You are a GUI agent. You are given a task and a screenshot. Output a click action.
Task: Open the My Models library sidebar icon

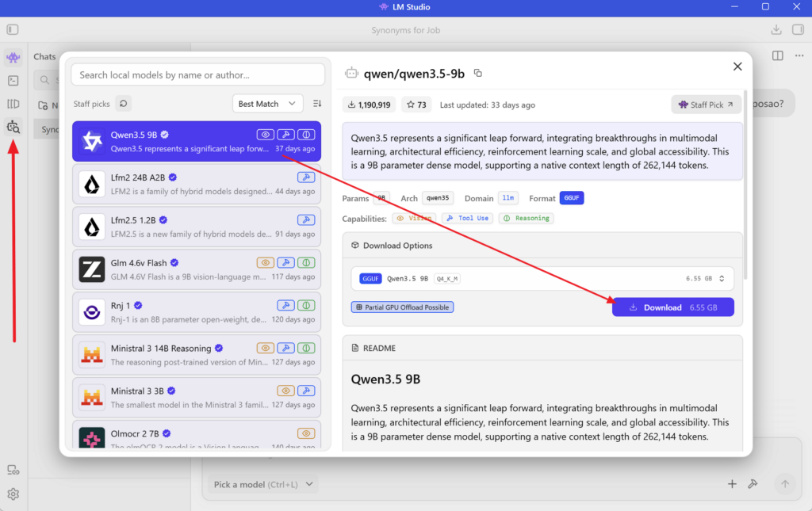13,104
